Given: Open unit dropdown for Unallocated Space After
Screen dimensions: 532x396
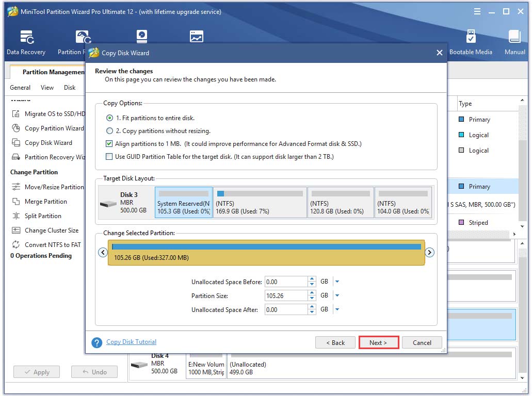Looking at the screenshot, I should pyautogui.click(x=337, y=309).
